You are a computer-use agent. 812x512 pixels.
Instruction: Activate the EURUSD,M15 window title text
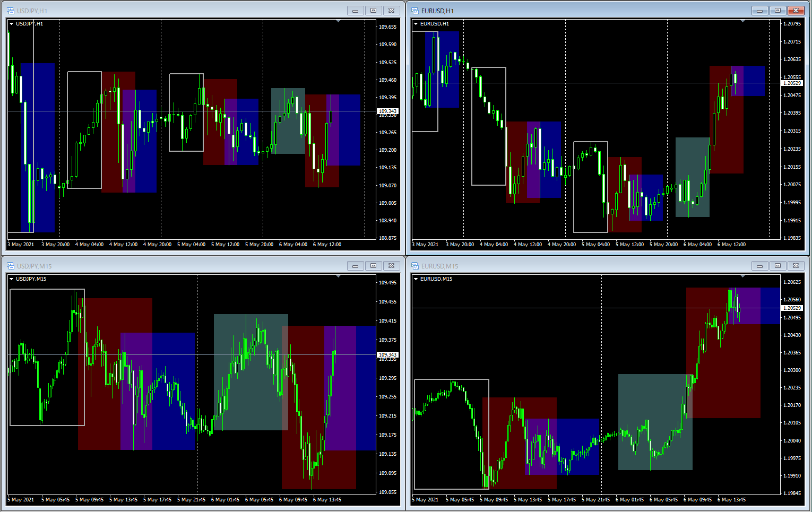(x=439, y=266)
